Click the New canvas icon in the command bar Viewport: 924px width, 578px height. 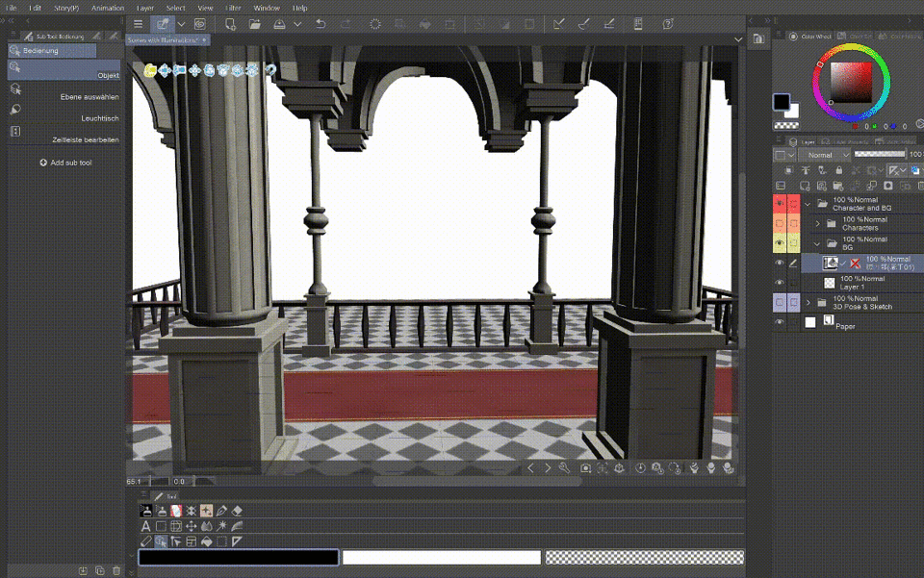pyautogui.click(x=230, y=24)
